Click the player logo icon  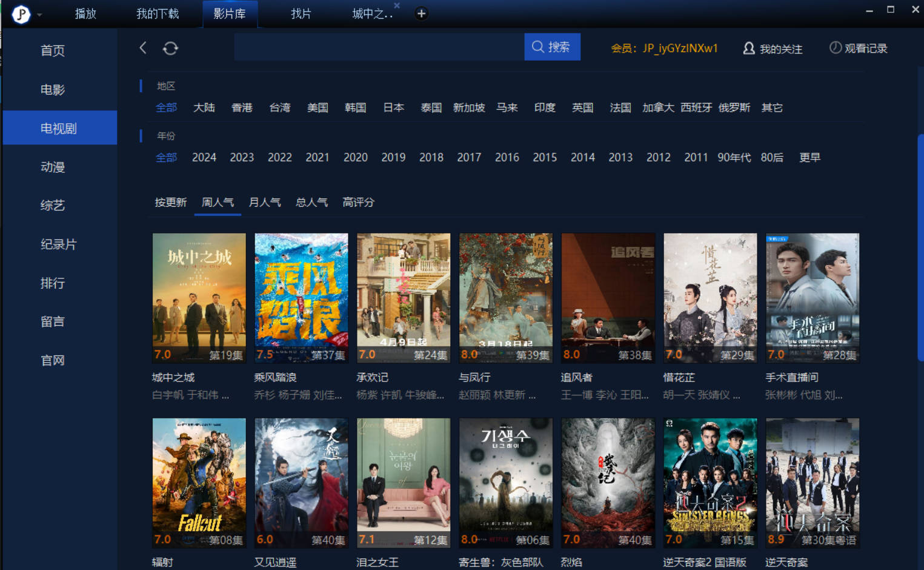tap(21, 13)
